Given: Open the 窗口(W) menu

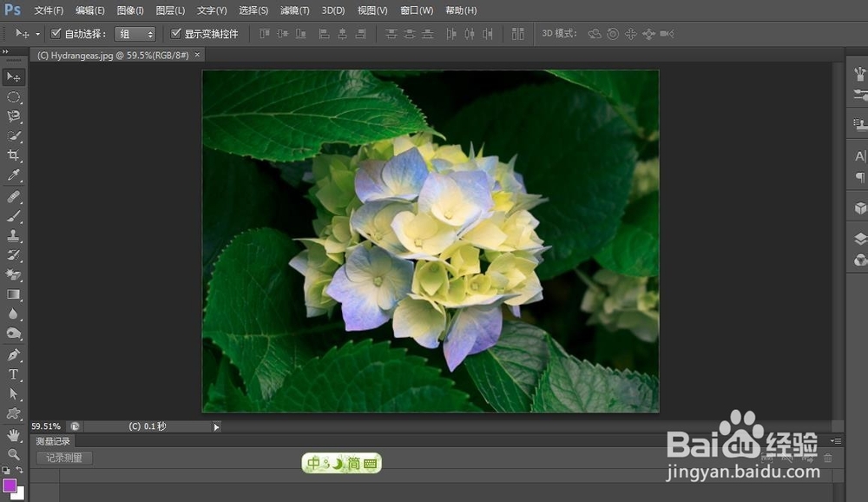Looking at the screenshot, I should pos(417,10).
